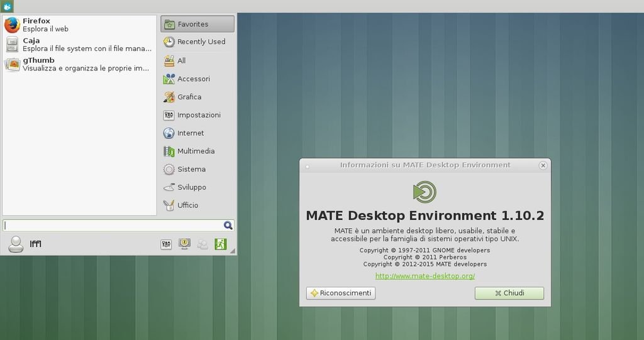This screenshot has height=340, width=644.
Task: Click the Chiudi button
Action: click(509, 293)
